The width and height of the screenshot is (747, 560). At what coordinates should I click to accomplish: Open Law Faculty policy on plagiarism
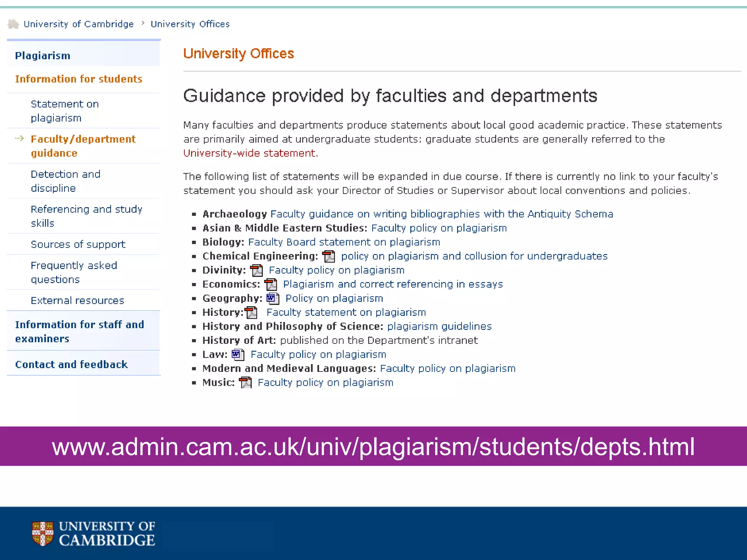(318, 354)
